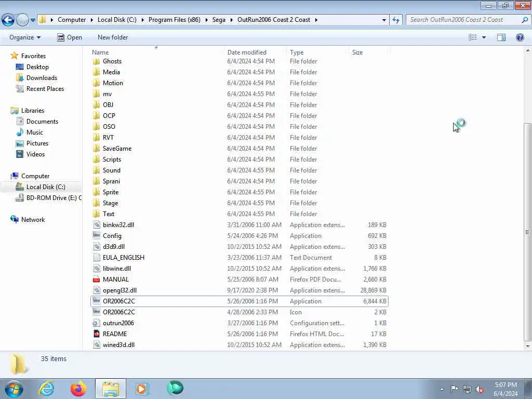Open Recent Places in navigation pane
Screen dimensions: 532x399
click(x=45, y=88)
